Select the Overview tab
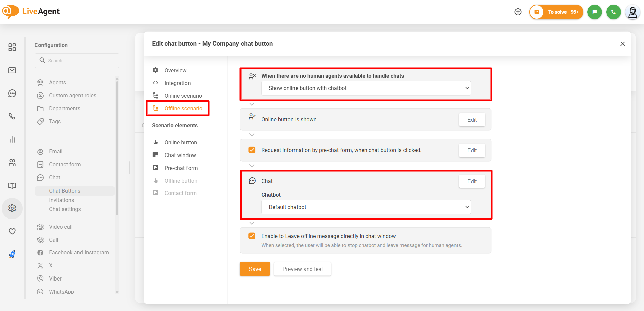644x311 pixels. click(x=175, y=70)
